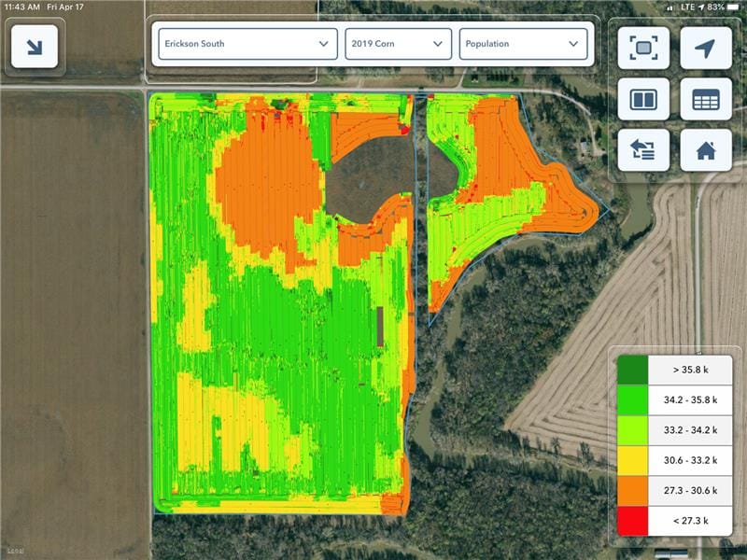Open the Population layer dropdown
This screenshot has width=747, height=560.
tap(523, 44)
